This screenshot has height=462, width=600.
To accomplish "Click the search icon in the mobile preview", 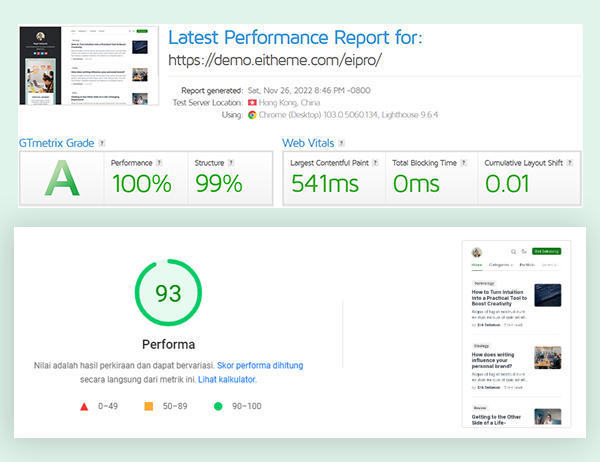I will click(512, 252).
